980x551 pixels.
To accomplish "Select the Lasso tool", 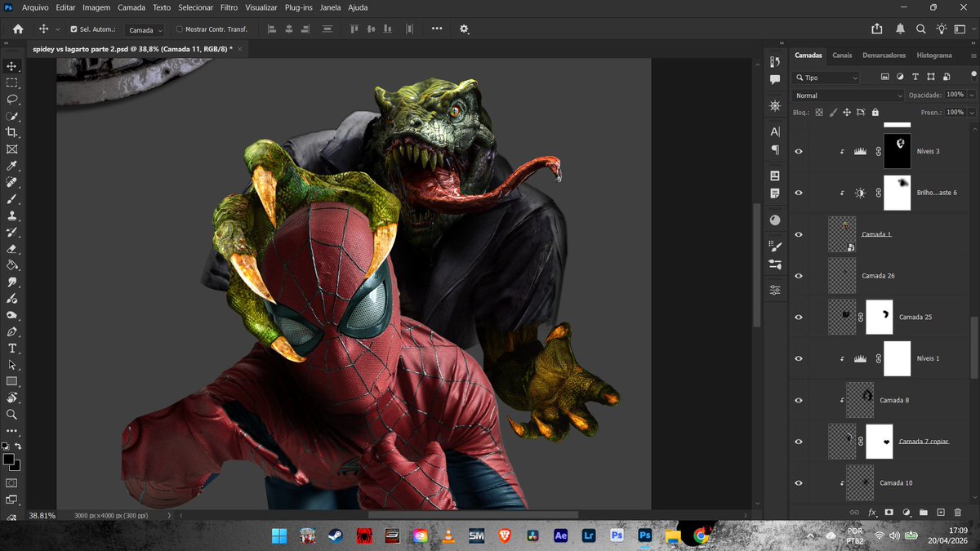I will click(x=11, y=100).
